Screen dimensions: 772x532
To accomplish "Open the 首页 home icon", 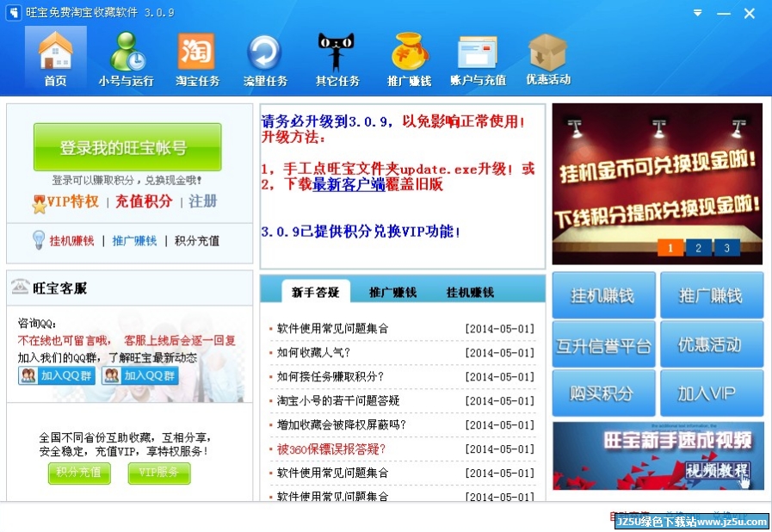I will (56, 59).
